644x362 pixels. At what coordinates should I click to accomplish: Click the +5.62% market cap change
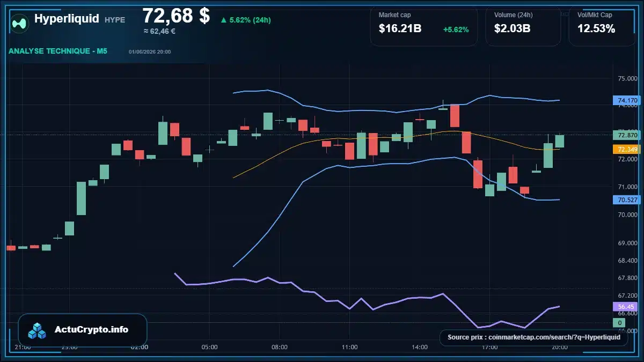click(x=456, y=29)
